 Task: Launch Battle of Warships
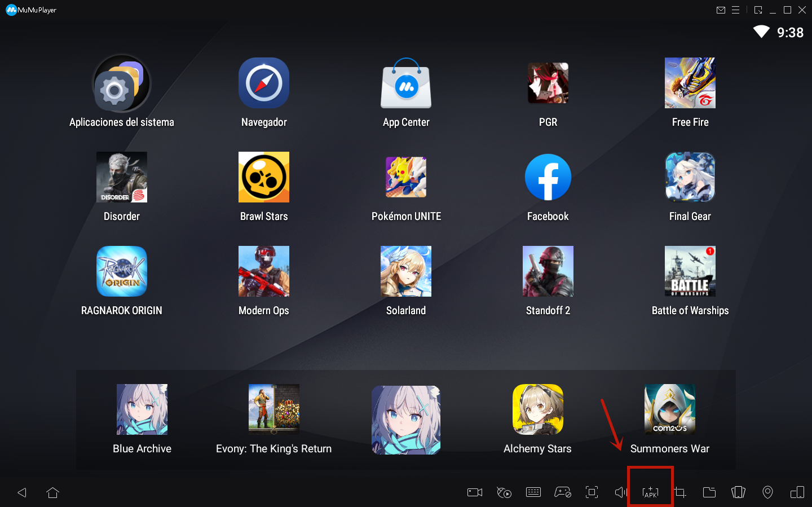point(690,271)
